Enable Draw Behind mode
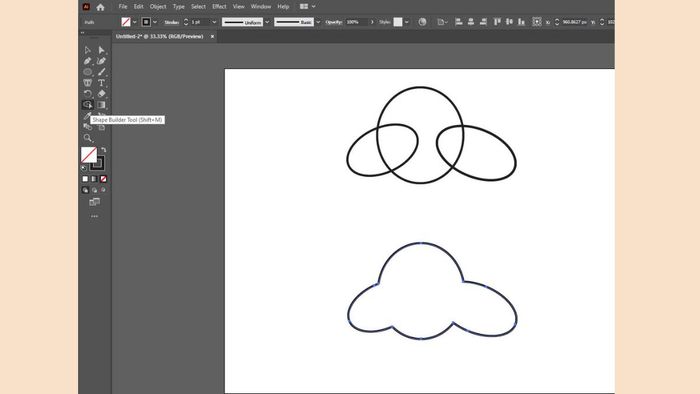The image size is (700, 394). (94, 190)
